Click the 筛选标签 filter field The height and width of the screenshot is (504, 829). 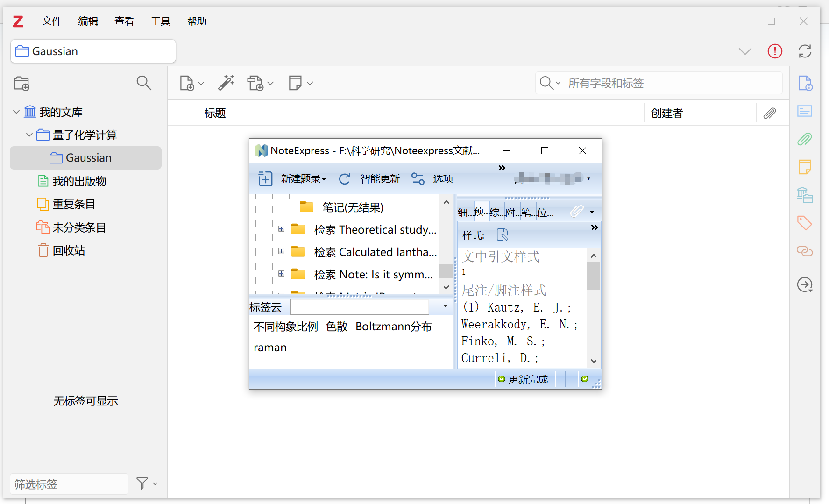69,484
